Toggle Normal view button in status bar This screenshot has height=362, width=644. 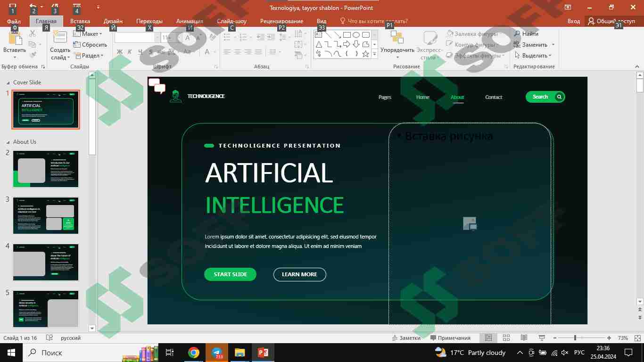(489, 338)
